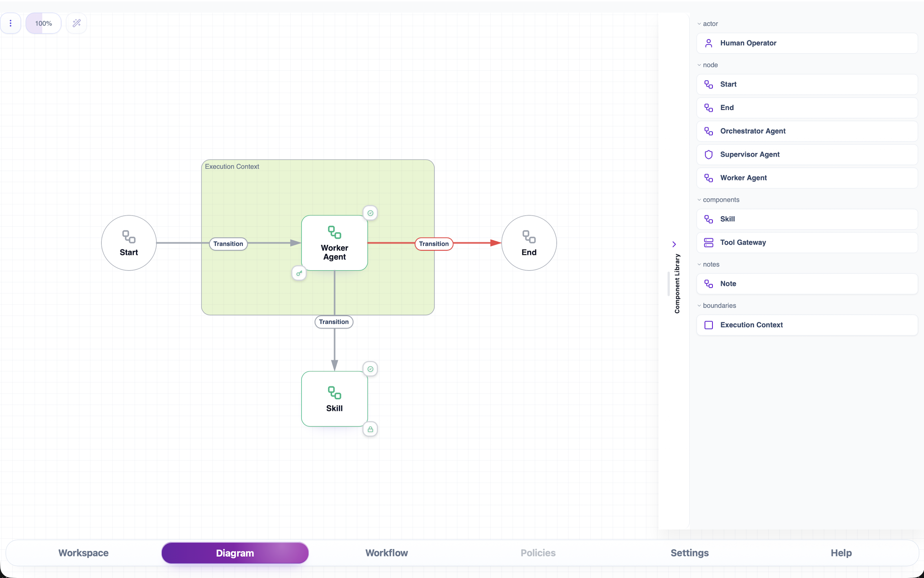Collapse the Component Library panel chevron
This screenshot has width=924, height=578.
(x=674, y=244)
